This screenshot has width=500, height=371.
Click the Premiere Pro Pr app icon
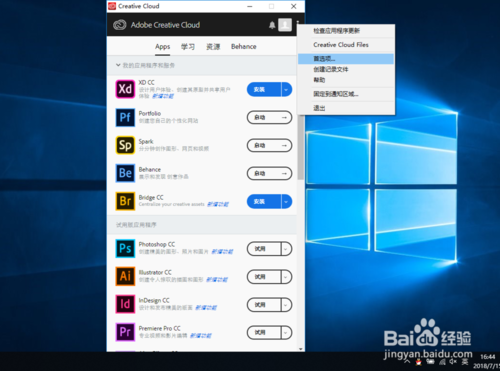125,332
